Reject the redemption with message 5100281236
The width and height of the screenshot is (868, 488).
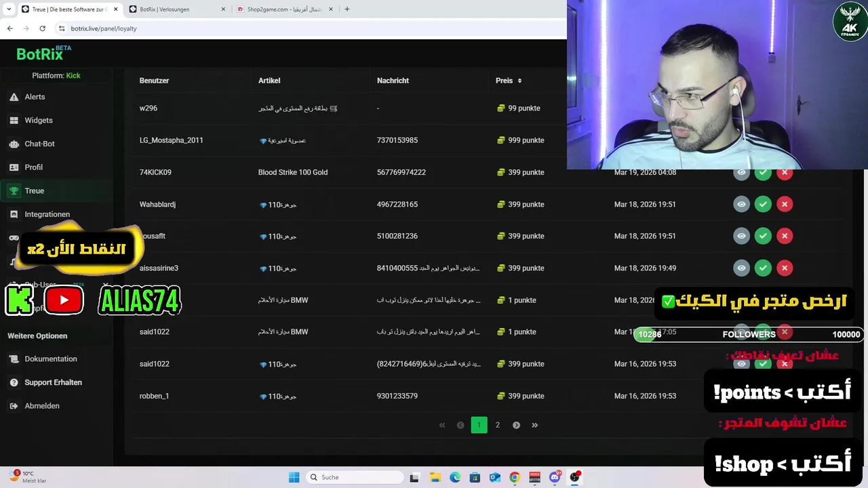(x=785, y=236)
